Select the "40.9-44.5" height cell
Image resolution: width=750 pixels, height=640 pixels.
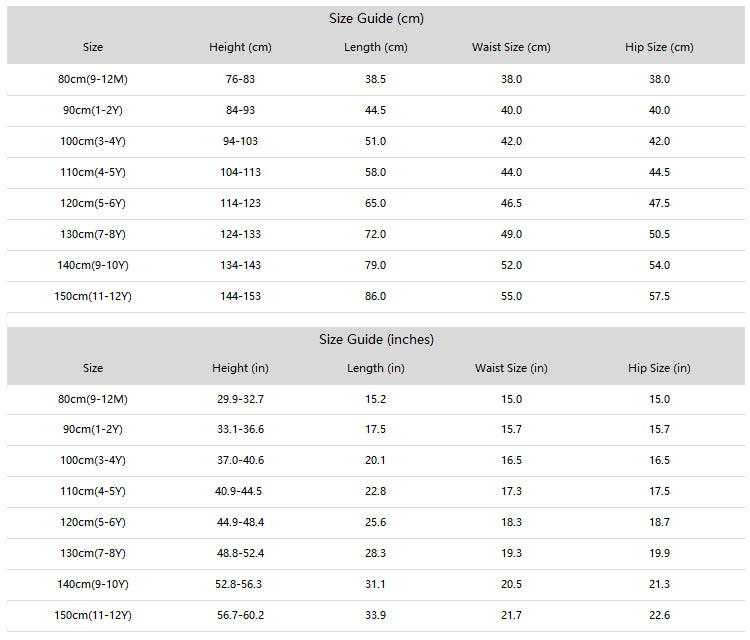point(240,491)
